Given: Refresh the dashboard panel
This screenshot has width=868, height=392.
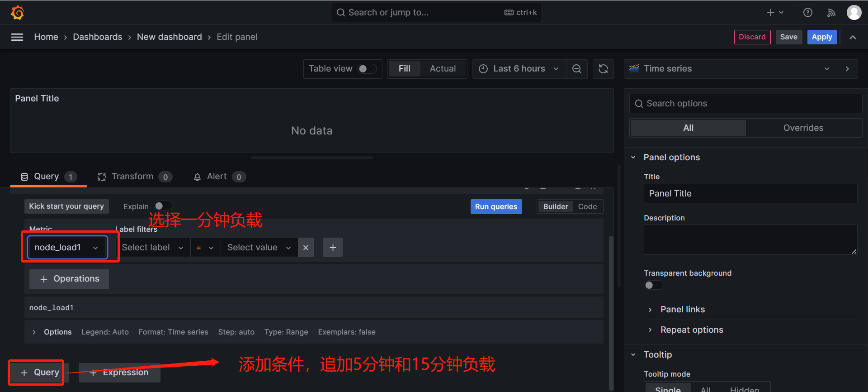Looking at the screenshot, I should pyautogui.click(x=603, y=69).
